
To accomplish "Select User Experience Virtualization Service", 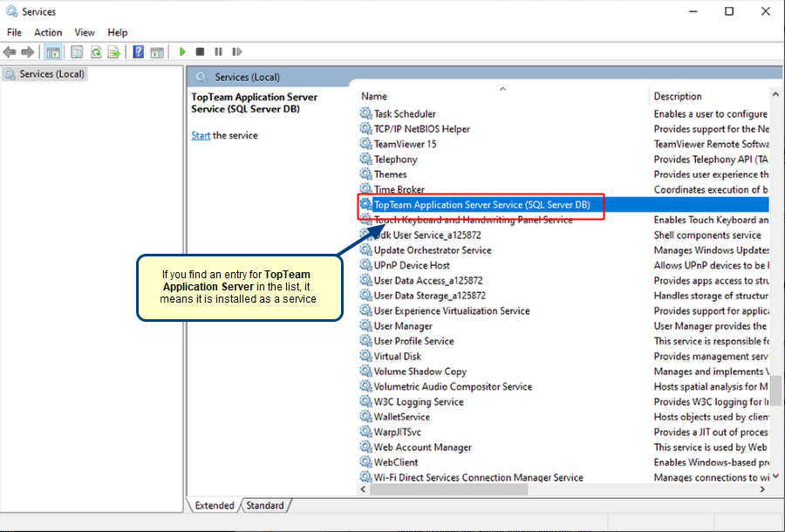I will 452,310.
